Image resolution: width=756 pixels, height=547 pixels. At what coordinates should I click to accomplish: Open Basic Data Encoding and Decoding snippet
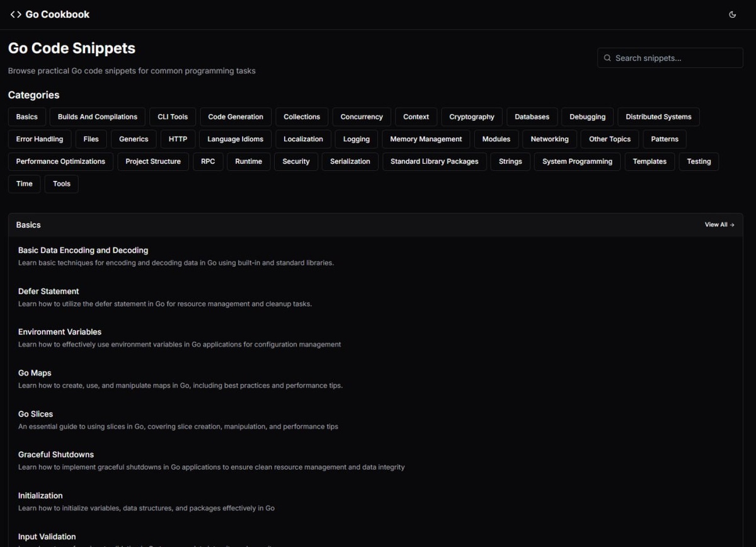83,250
